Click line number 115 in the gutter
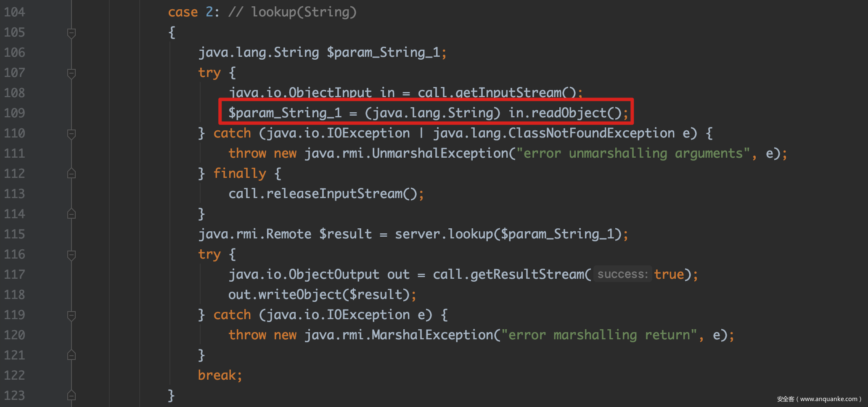868x407 pixels. pyautogui.click(x=15, y=234)
